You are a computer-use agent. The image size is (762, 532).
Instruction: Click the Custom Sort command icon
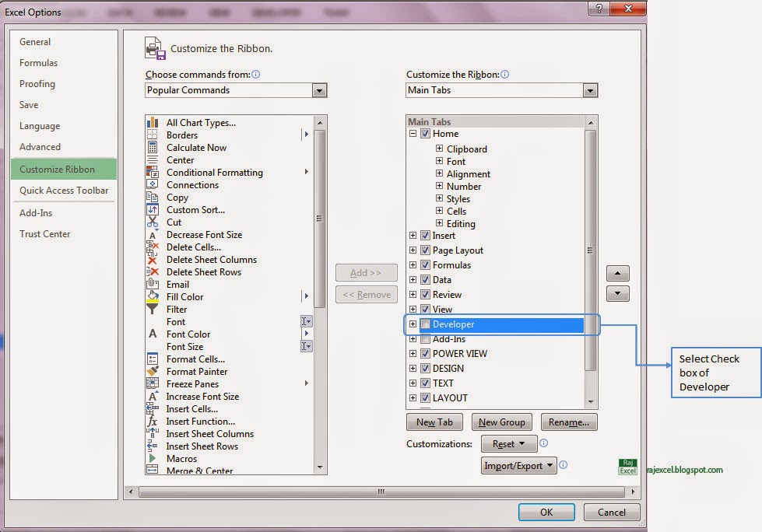[x=153, y=210]
